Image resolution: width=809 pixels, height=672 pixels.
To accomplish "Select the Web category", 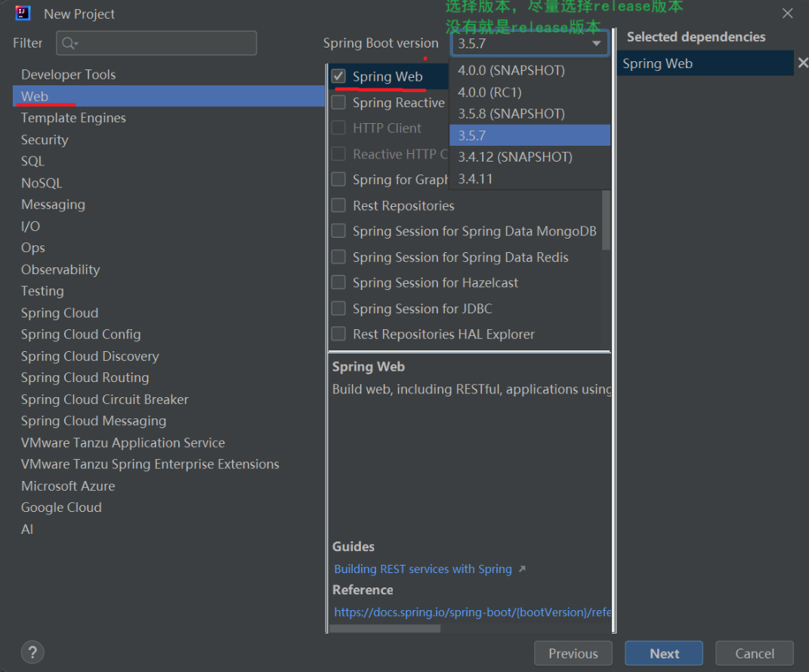I will (x=168, y=96).
